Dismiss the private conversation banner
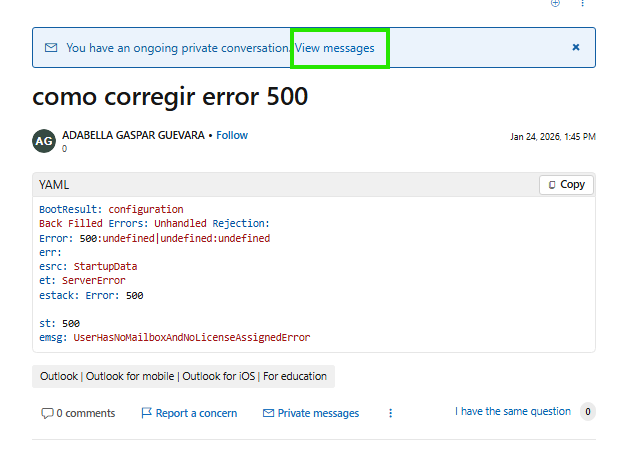Viewport: 617px width, 454px height. (576, 47)
